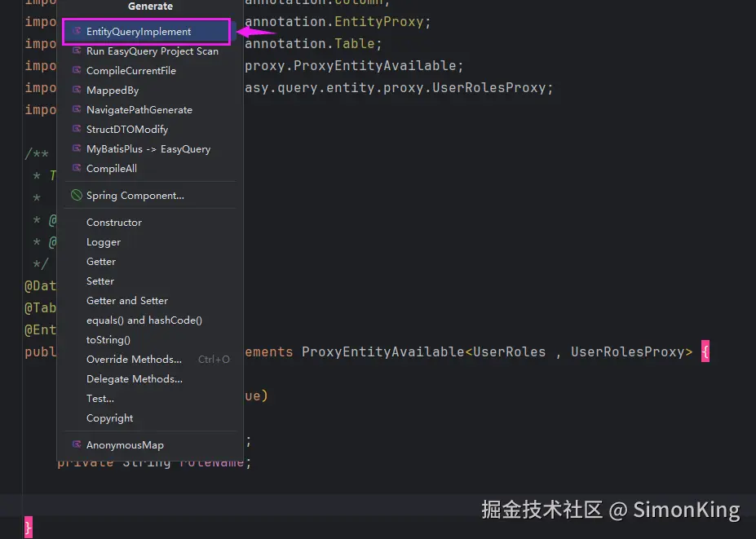Choose Run EasyQuery Project Scan
Screen dimensions: 756x539
[150, 51]
